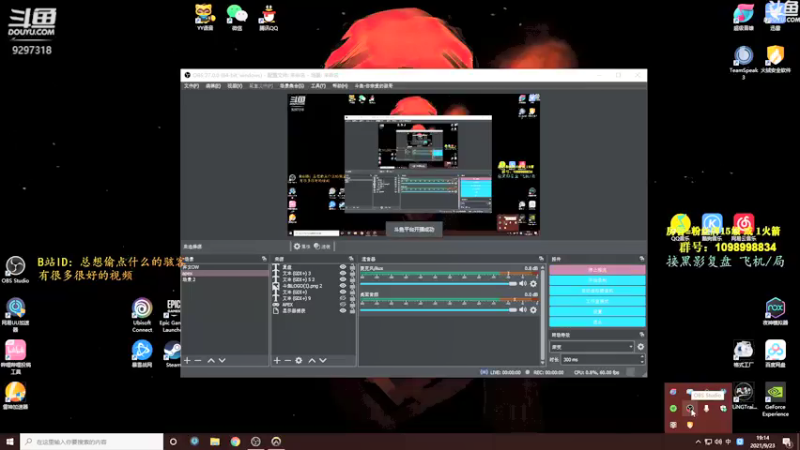Viewport: 800px width, 450px height.
Task: Toggle lock on 文本 (GDI+) 3 source
Action: tap(352, 273)
